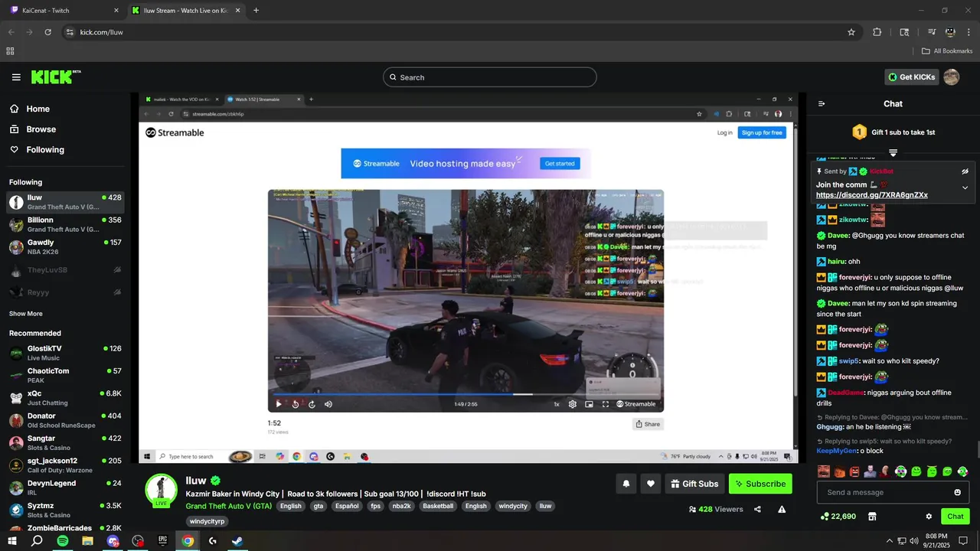Hide the pinned KickBot message
This screenshot has height=551, width=980.
965,171
